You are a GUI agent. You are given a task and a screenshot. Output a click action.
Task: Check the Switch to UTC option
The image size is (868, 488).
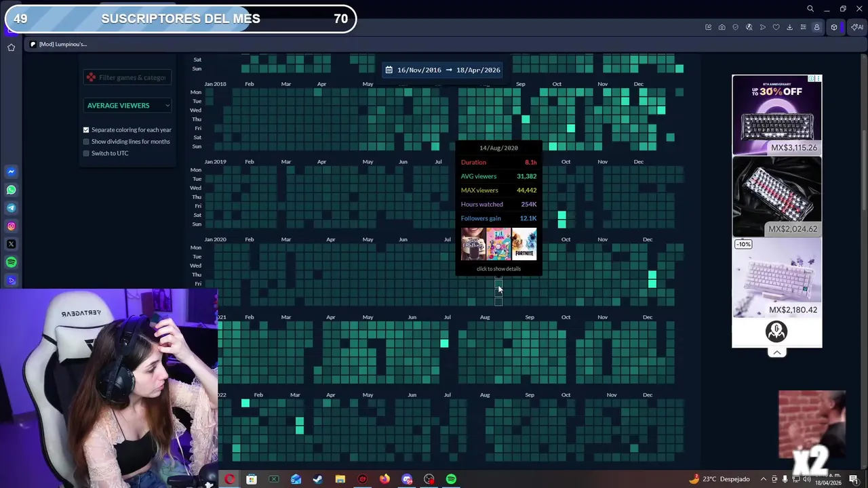[86, 153]
